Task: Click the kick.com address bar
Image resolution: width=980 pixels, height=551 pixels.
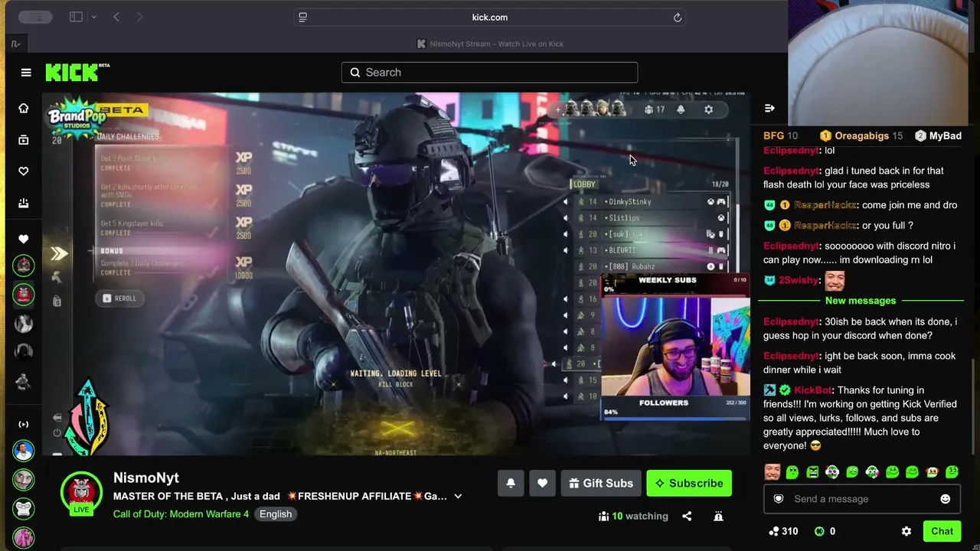Action: [490, 18]
